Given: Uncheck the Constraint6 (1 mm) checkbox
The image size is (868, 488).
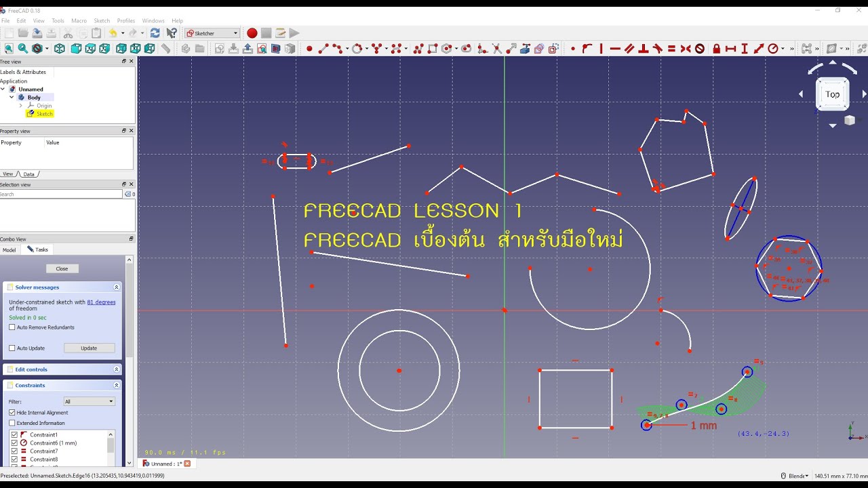Looking at the screenshot, I should 14,443.
